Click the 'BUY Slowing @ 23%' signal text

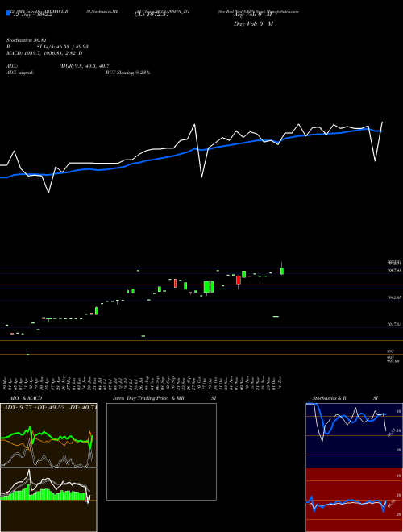click(127, 73)
